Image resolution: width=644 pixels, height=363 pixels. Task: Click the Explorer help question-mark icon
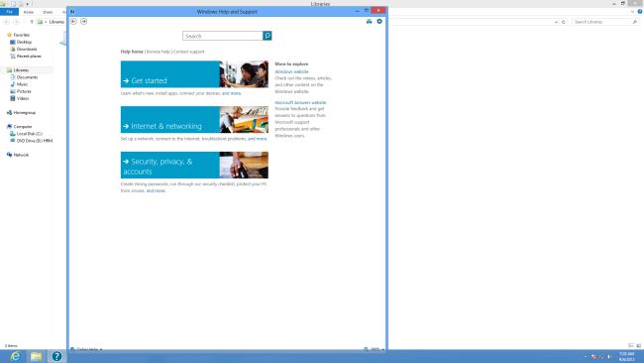pyautogui.click(x=639, y=12)
